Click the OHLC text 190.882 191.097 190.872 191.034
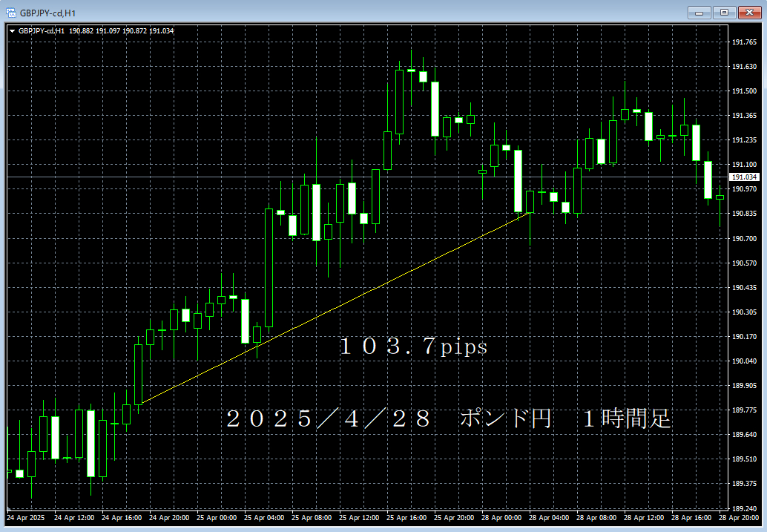This screenshot has width=767, height=532. 122,31
